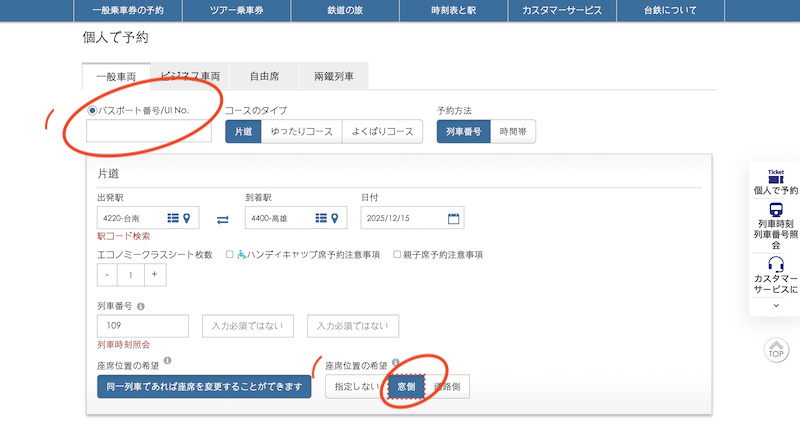Select the パスポート番号/UI No. radio button
This screenshot has height=429, width=800.
93,111
